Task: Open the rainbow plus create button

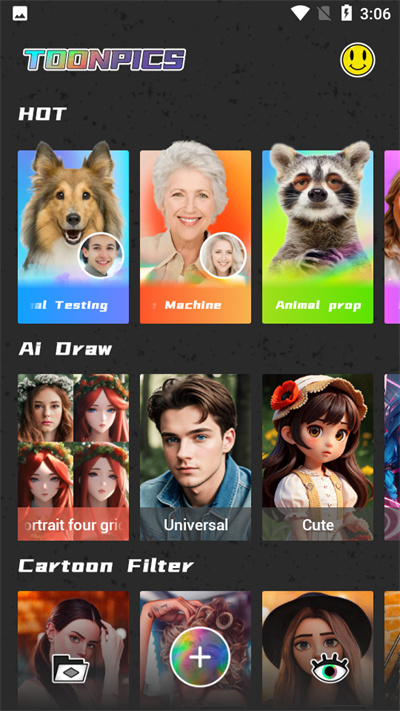Action: pos(200,657)
